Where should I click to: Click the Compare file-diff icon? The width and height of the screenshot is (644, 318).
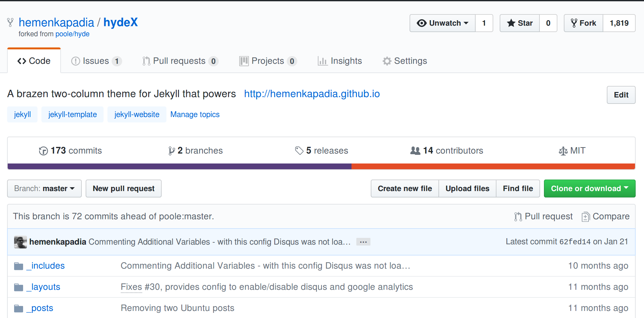(x=586, y=217)
